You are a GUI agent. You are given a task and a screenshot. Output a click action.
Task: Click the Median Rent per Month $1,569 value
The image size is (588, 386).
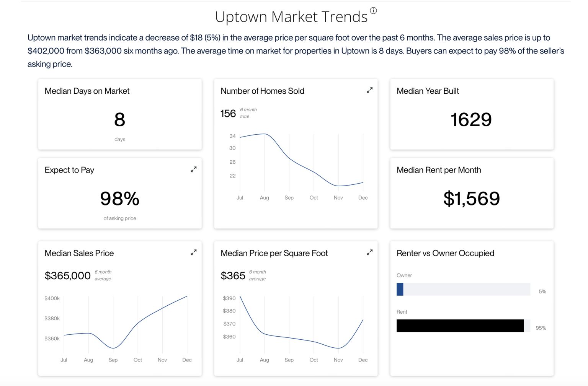pyautogui.click(x=471, y=199)
